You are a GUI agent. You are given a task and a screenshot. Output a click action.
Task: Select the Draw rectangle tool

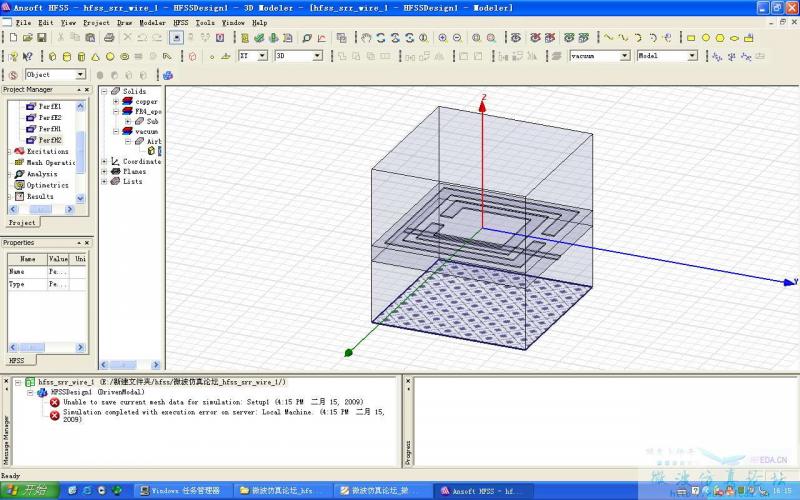click(691, 38)
